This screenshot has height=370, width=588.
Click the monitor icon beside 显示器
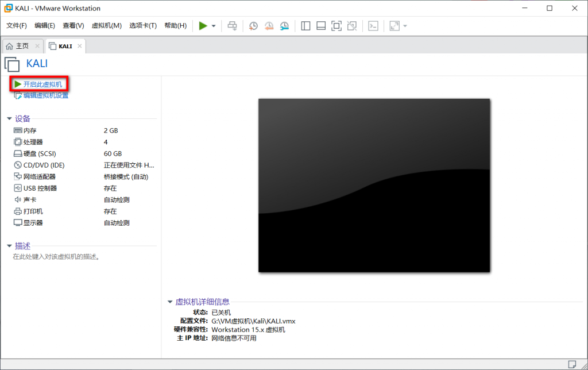coord(18,222)
